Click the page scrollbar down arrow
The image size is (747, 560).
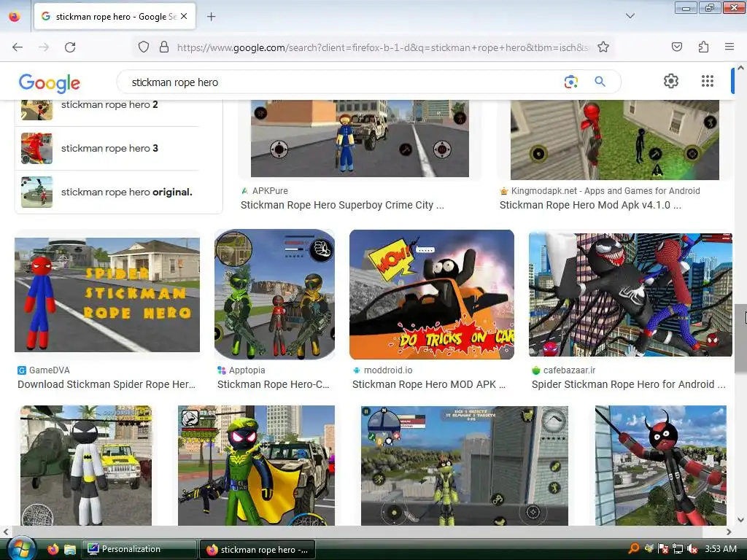pos(740,519)
